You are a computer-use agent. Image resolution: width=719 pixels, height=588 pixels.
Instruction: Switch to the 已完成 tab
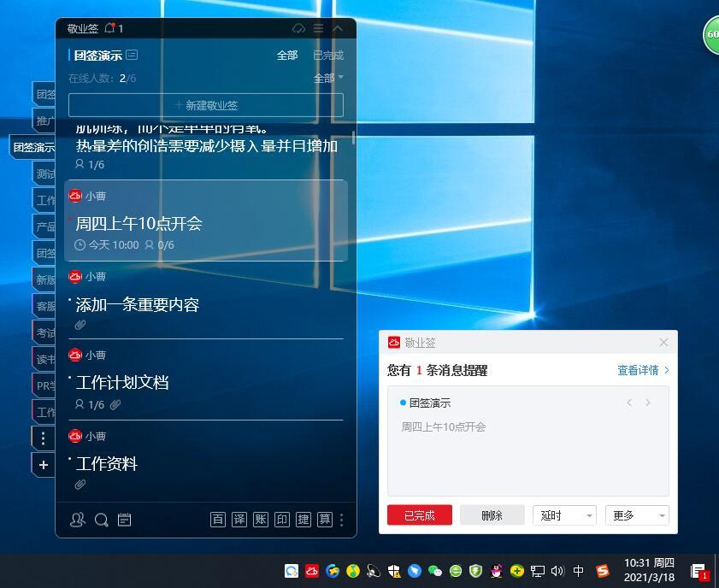328,54
